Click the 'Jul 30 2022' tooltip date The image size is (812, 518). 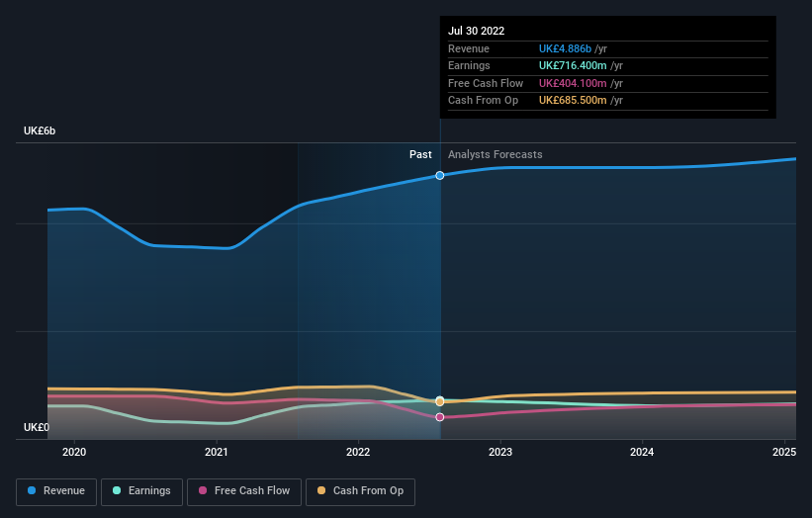pyautogui.click(x=476, y=31)
